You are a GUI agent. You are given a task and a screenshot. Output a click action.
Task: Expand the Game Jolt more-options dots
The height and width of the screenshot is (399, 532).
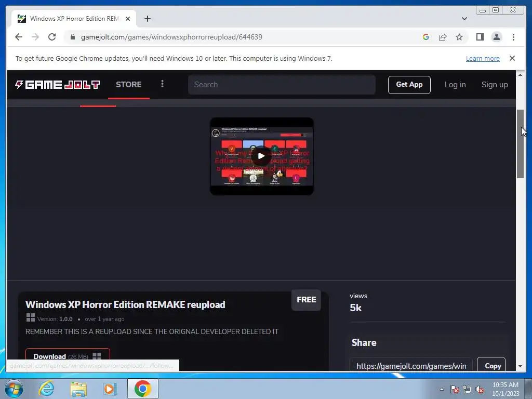pyautogui.click(x=162, y=84)
